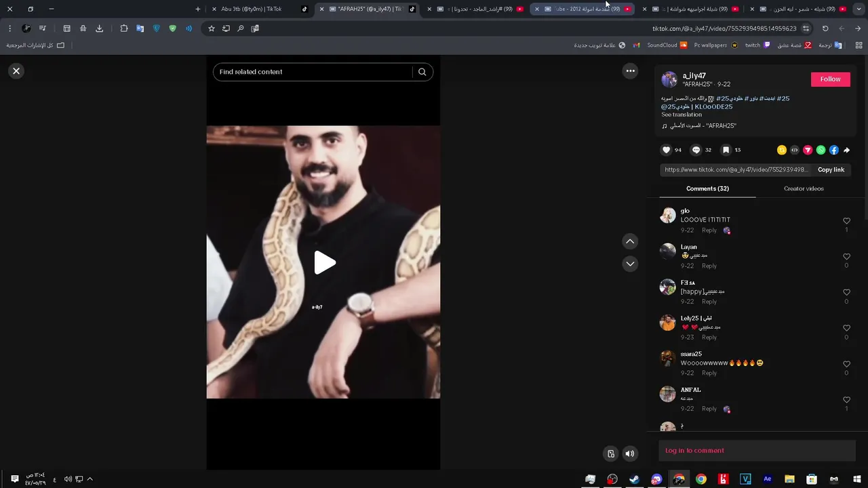Viewport: 868px width, 488px height.
Task: Open a new browser tab with plus
Action: pyautogui.click(x=198, y=9)
